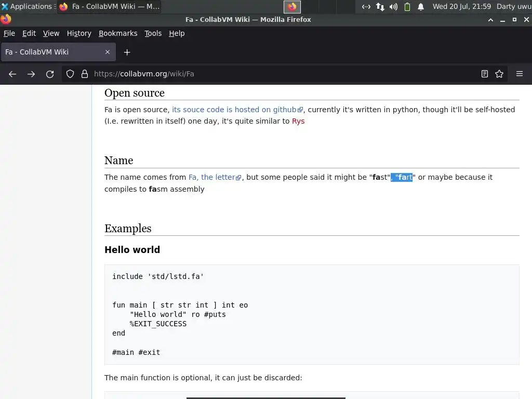The height and width of the screenshot is (399, 532).
Task: Click the highlighted "fart" text selection
Action: pyautogui.click(x=402, y=177)
